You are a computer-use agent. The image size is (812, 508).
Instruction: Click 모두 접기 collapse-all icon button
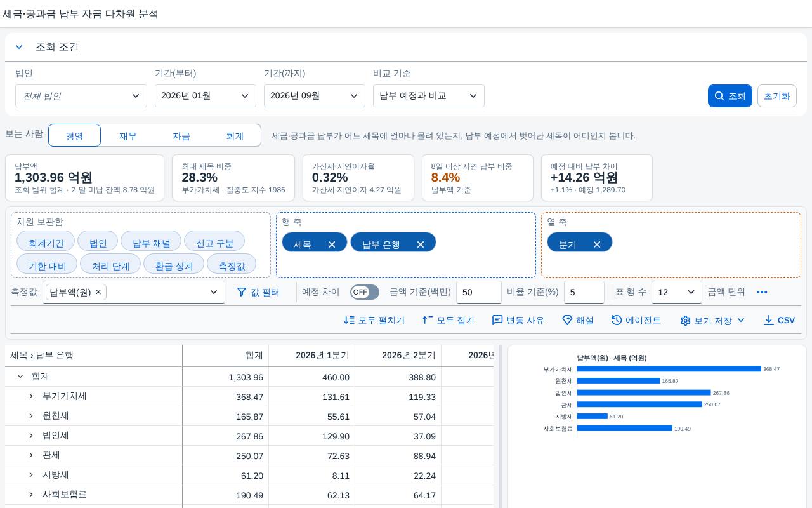tap(449, 321)
